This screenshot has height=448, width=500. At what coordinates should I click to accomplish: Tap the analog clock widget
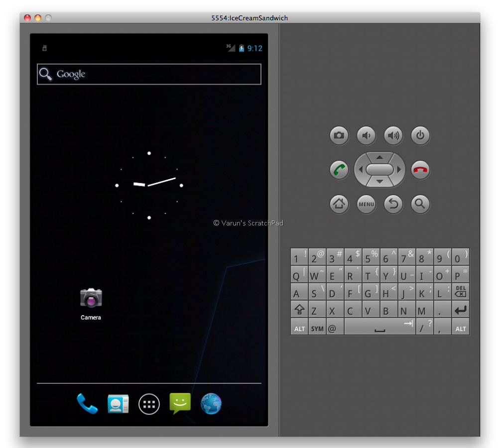click(149, 186)
